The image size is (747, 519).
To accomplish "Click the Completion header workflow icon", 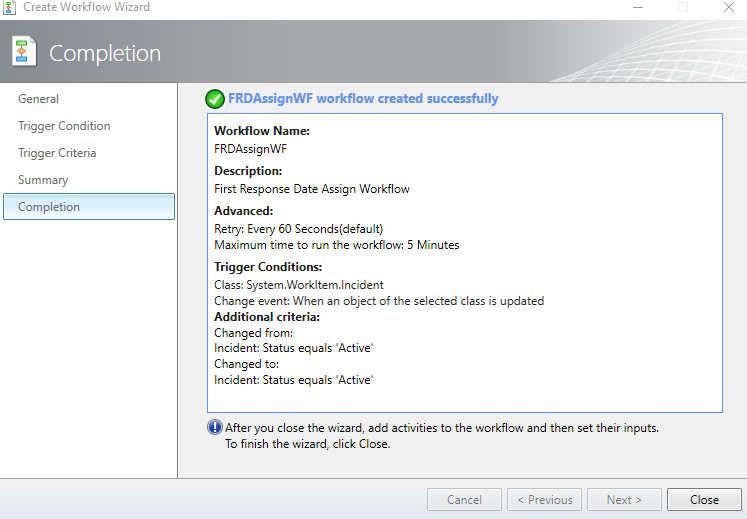I will (x=24, y=51).
